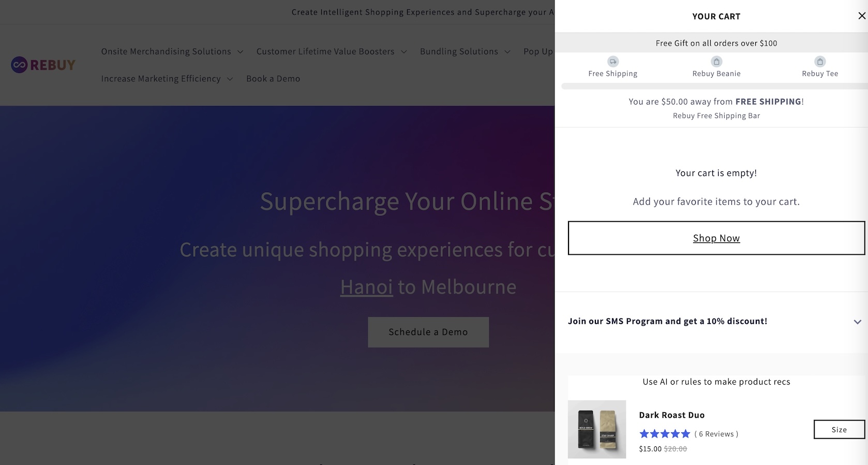Viewport: 868px width, 465px height.
Task: Click the Free Shipping truck icon
Action: click(613, 62)
